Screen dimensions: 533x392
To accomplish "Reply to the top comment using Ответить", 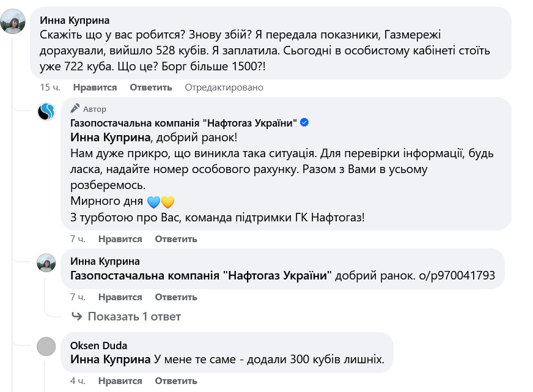I will point(151,87).
